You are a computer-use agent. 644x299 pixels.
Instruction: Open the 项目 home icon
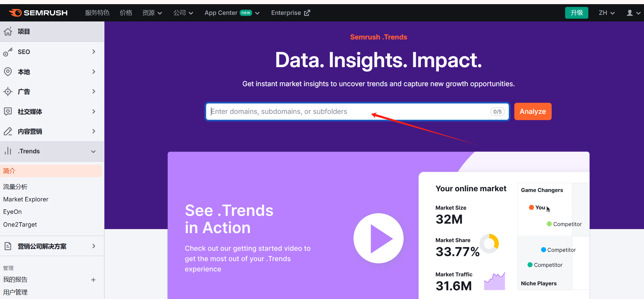tap(8, 31)
